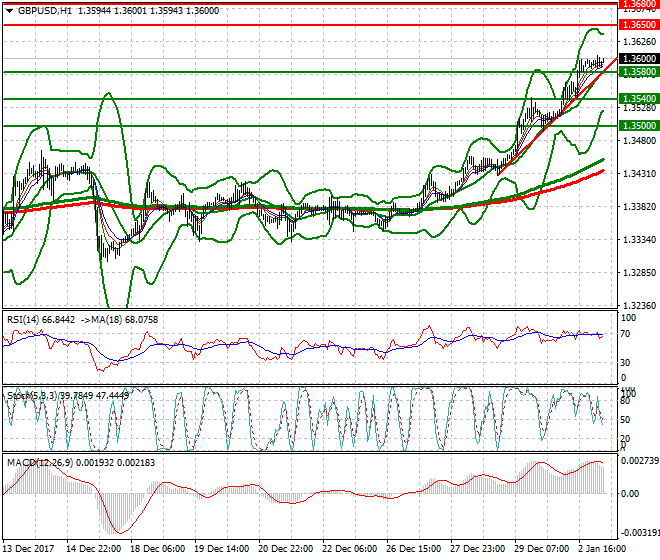The height and width of the screenshot is (560, 660).
Task: Select the -0.003191 MACD scale value
Action: (639, 533)
